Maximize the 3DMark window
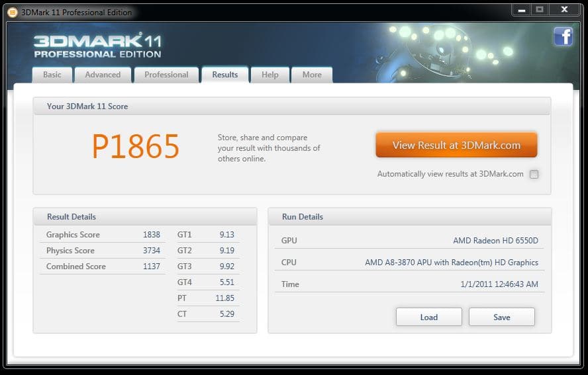This screenshot has width=588, height=375. pos(540,10)
